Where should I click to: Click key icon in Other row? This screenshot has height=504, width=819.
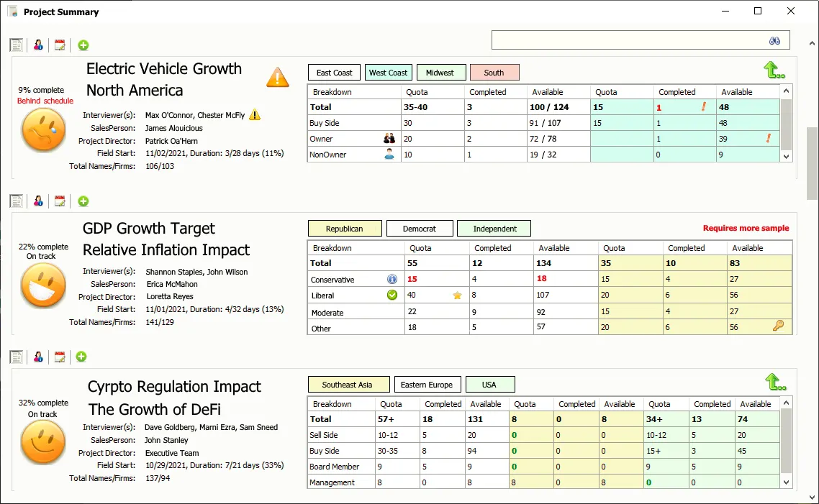click(778, 326)
